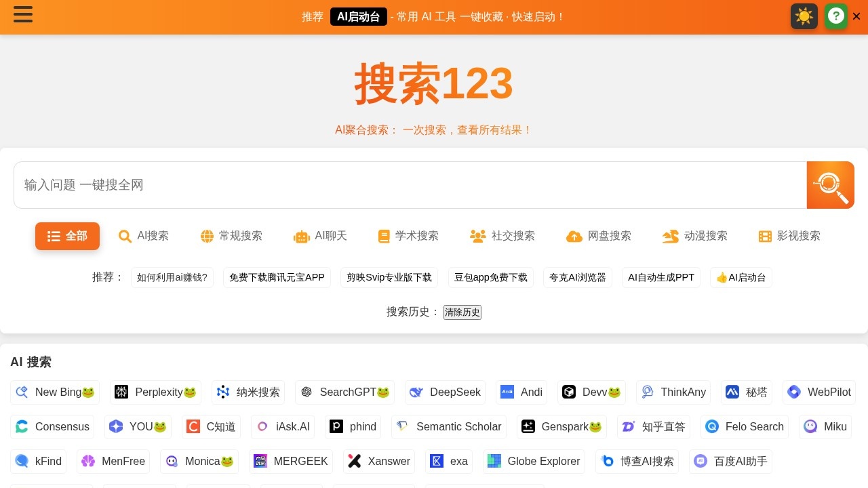Open 免费下载腾讯元宝APP link
Image resolution: width=868 pixels, height=488 pixels.
point(277,277)
